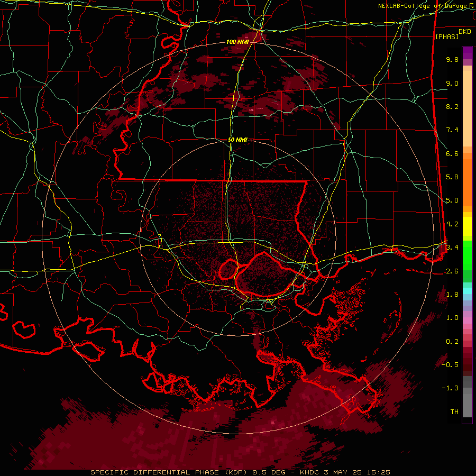Click the 50 NMI range ring label

(x=237, y=140)
